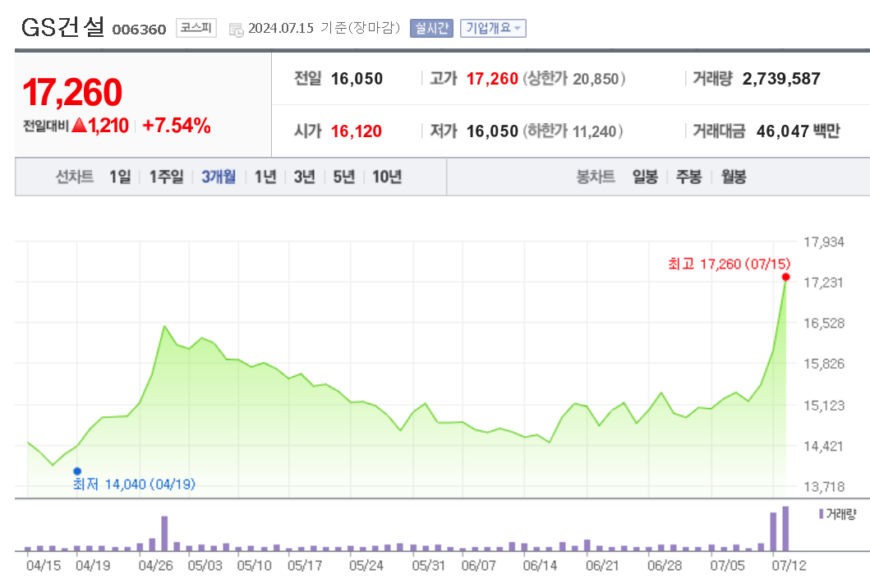Click the 선차트 label
The image size is (870, 588).
[75, 177]
